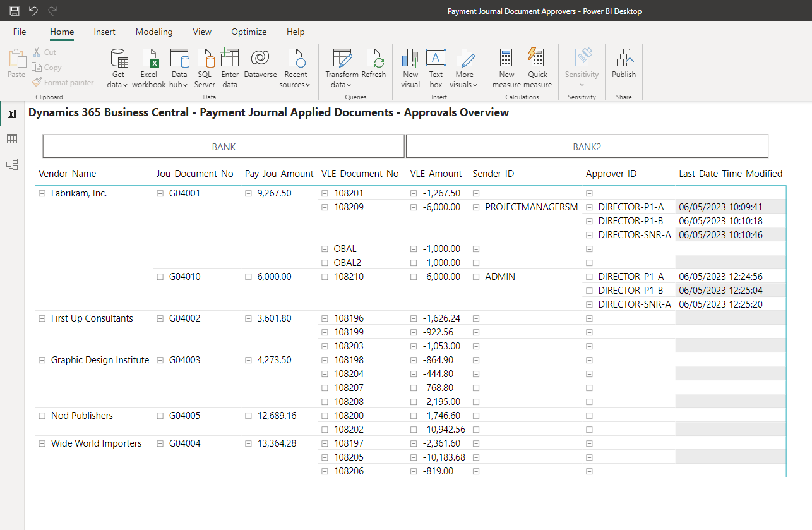
Task: Sort by Approver_ID column header
Action: point(611,174)
